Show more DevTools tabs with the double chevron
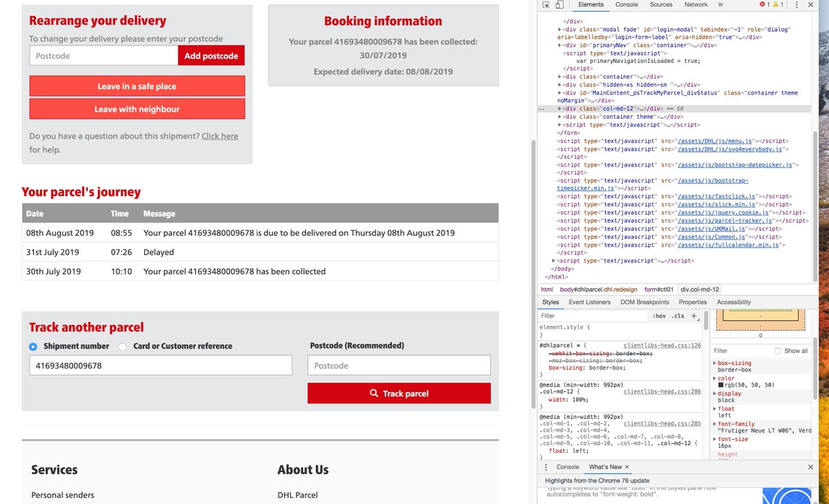829x504 pixels. (721, 5)
